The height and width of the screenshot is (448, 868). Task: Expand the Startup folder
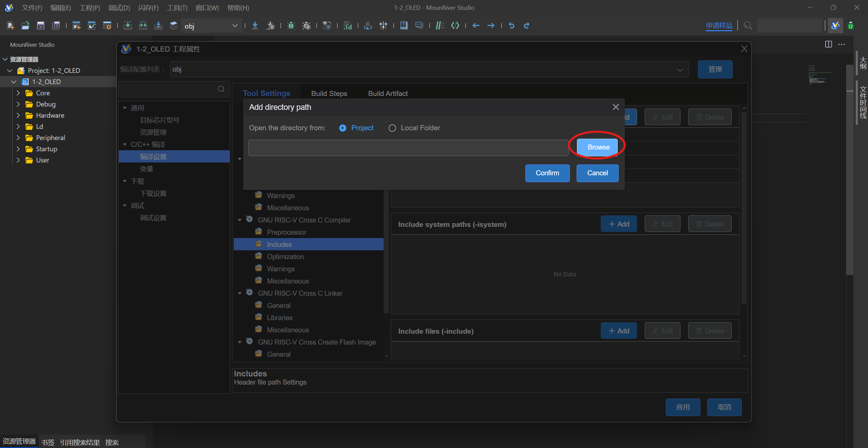click(x=18, y=149)
